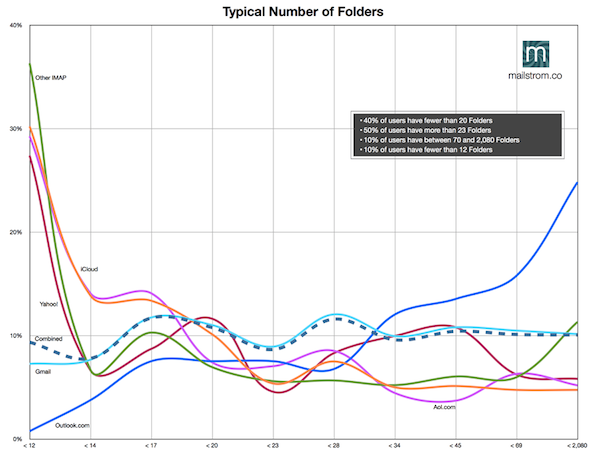
Task: Open the mailstrom.co link text
Action: point(536,75)
